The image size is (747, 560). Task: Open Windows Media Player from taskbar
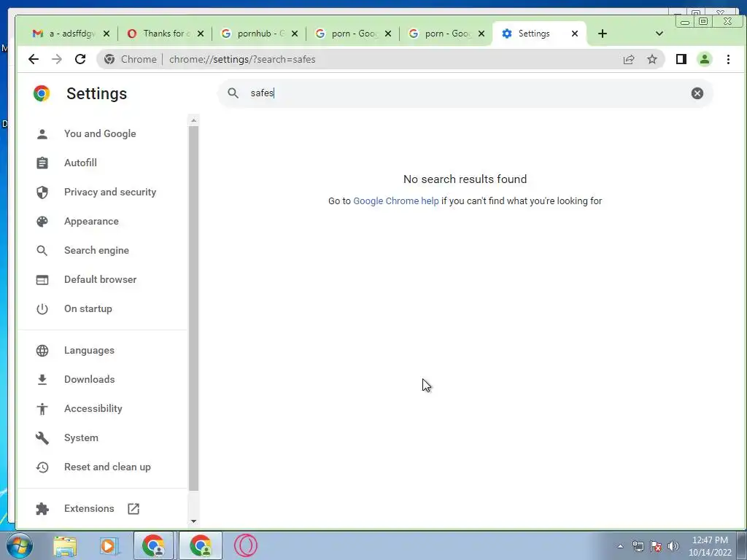(108, 545)
